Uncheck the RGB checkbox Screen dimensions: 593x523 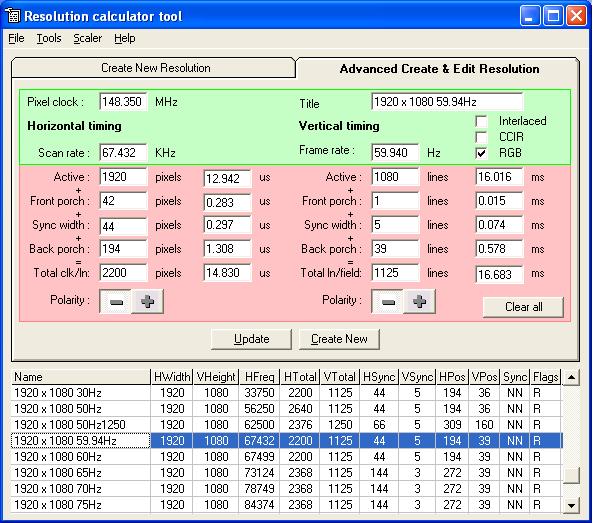(481, 153)
